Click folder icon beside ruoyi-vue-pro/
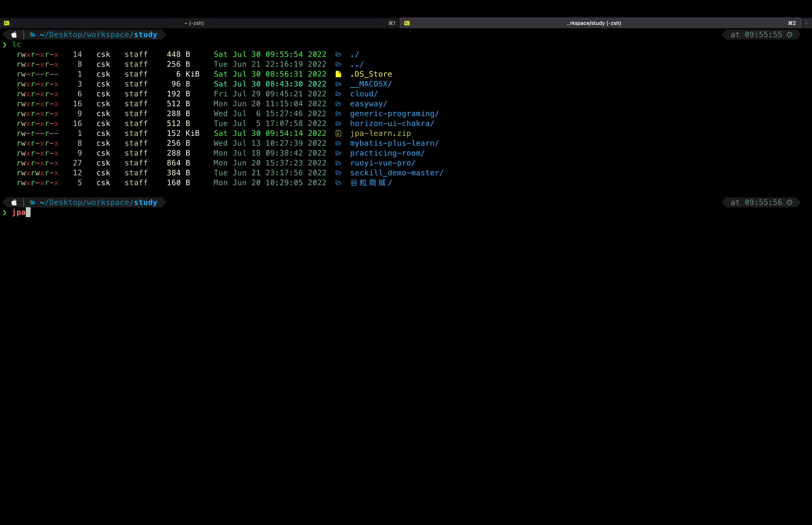Screen dimensions: 812x525 [x=338, y=163]
